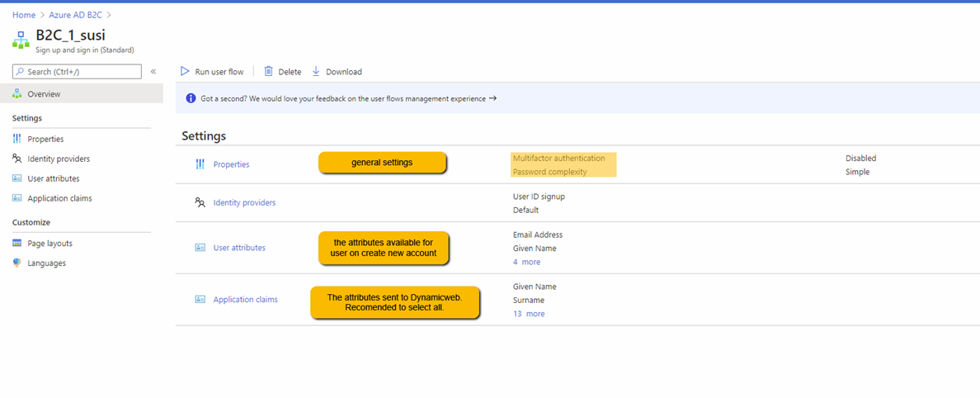Select Overview in the left menu
980x398 pixels.
coord(44,94)
